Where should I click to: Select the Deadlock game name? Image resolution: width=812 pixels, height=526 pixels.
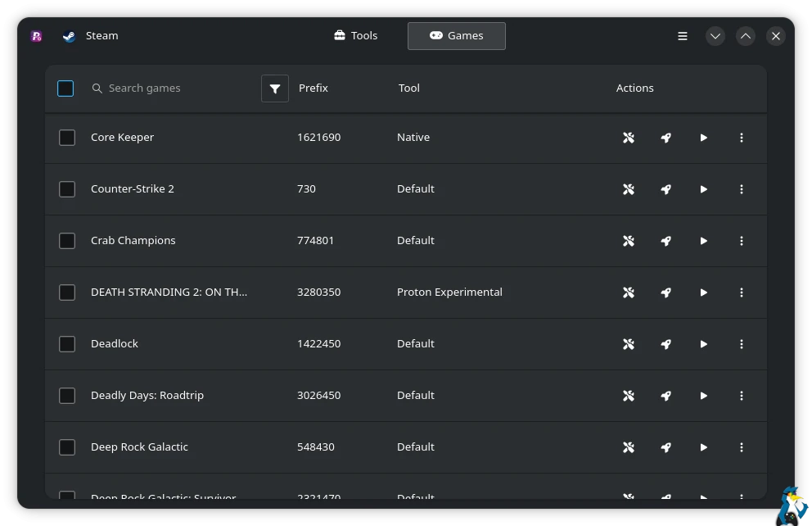click(115, 343)
